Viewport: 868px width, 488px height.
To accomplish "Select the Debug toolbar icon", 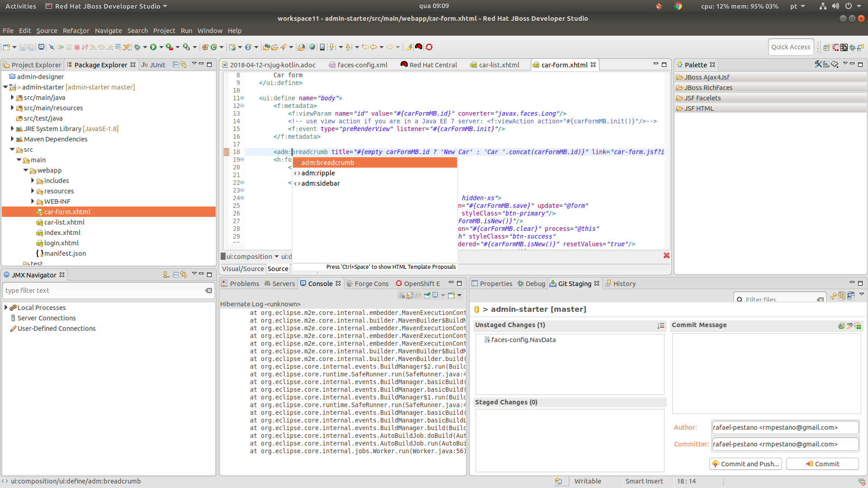I will [137, 47].
